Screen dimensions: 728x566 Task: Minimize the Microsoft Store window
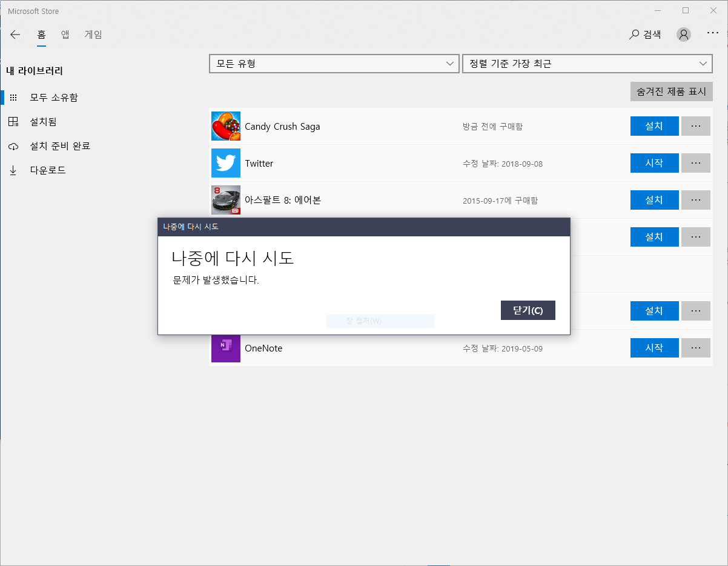coord(658,10)
